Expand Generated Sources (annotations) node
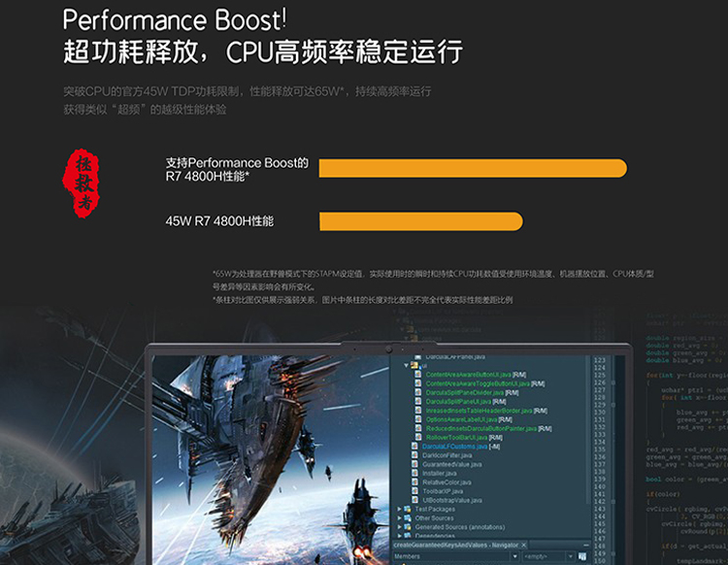Viewport: 728px width, 565px height. point(399,527)
